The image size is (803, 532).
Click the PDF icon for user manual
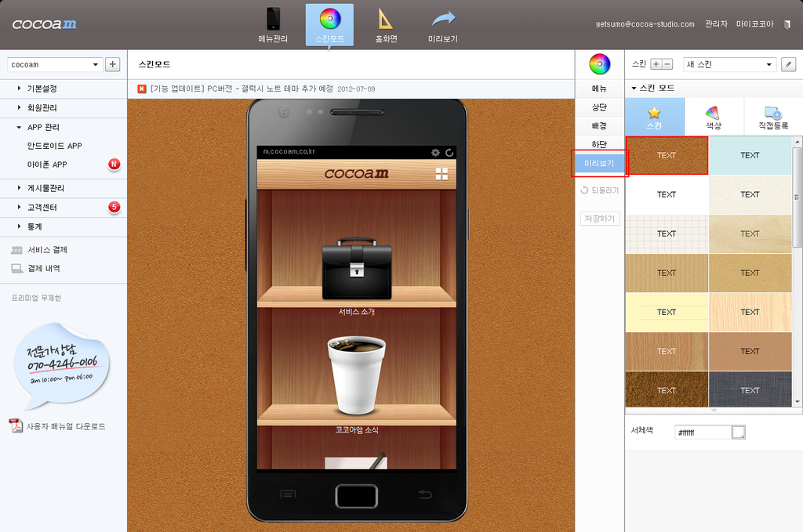click(16, 425)
